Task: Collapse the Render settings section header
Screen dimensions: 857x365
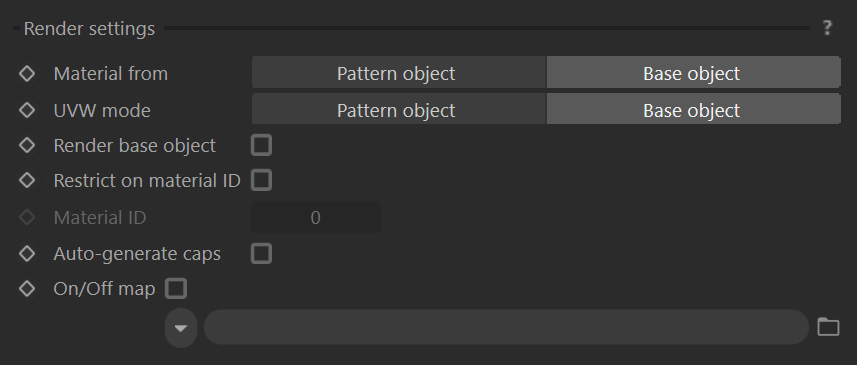Action: (x=89, y=28)
